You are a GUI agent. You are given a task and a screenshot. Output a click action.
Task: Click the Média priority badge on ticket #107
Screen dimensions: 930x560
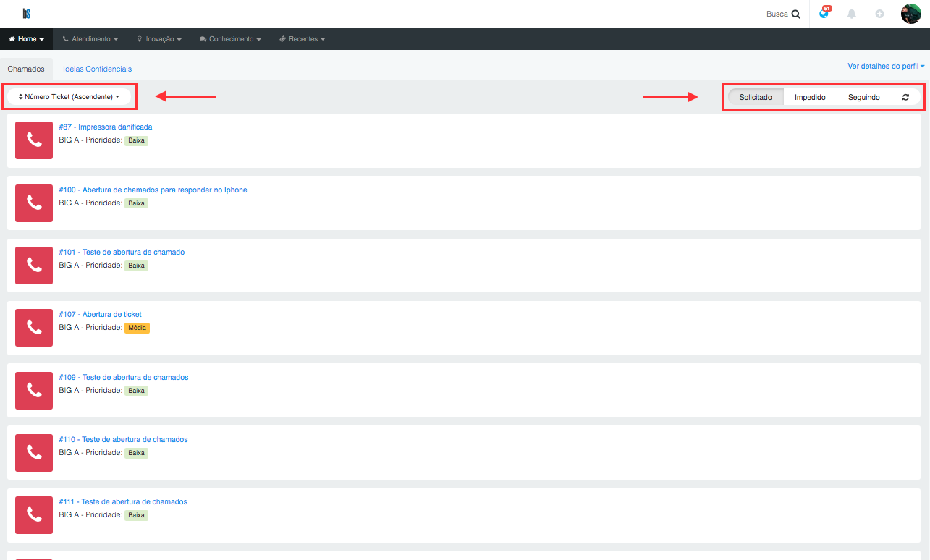(x=137, y=328)
